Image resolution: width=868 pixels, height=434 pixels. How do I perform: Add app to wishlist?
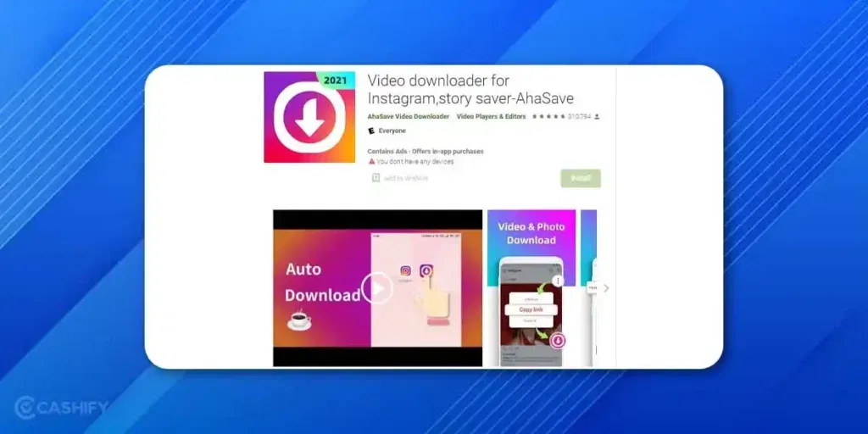click(406, 178)
